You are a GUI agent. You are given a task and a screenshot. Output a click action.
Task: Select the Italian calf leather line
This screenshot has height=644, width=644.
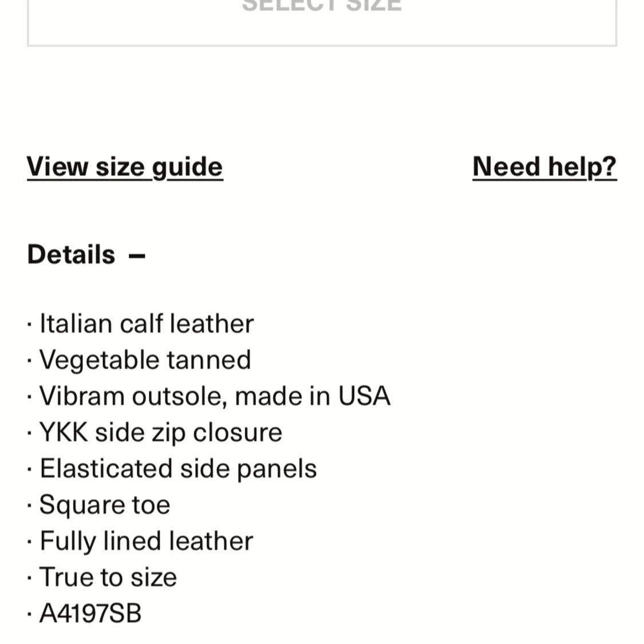[x=147, y=323]
